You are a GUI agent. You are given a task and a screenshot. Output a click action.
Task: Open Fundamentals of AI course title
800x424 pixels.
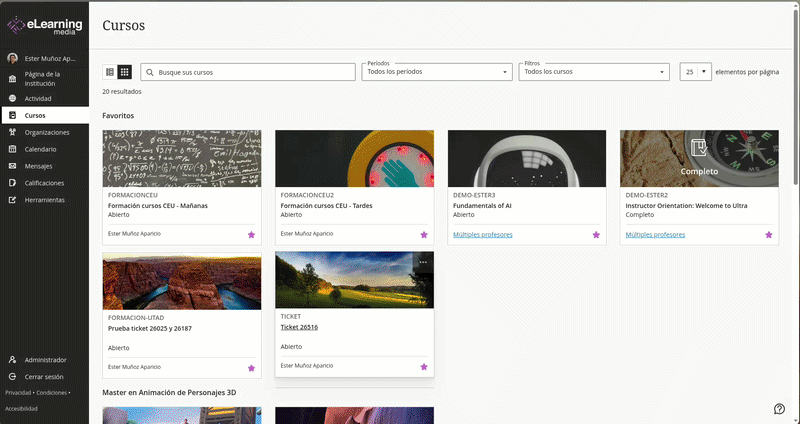(x=482, y=206)
